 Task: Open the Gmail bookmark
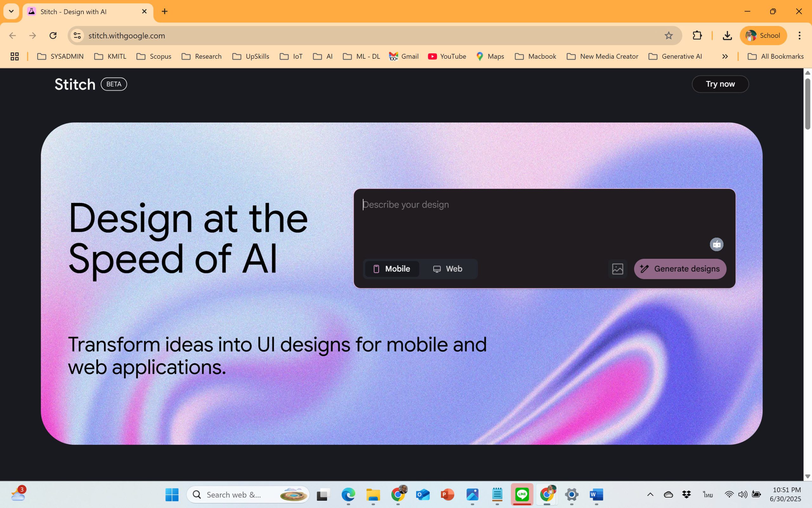tap(404, 57)
